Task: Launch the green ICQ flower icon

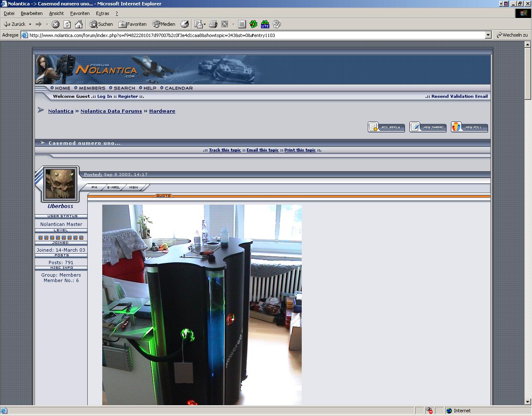Action: pyautogui.click(x=253, y=24)
